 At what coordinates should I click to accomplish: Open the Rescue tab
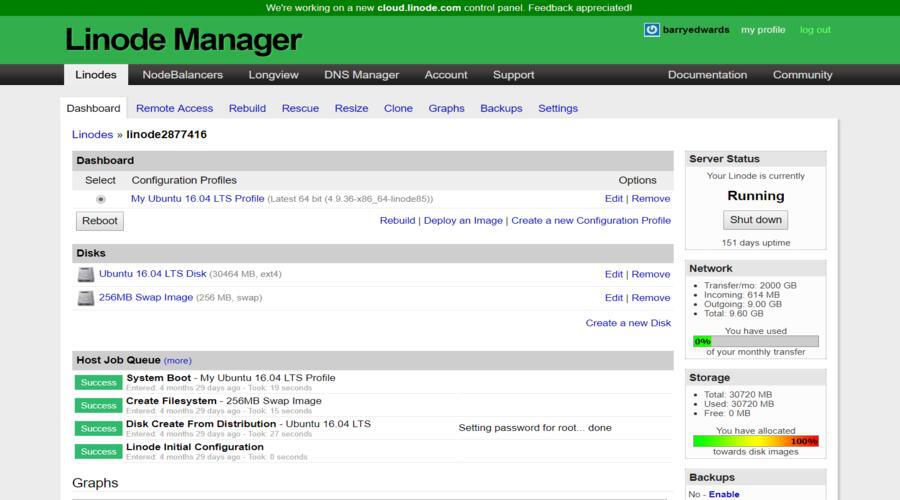pos(300,108)
